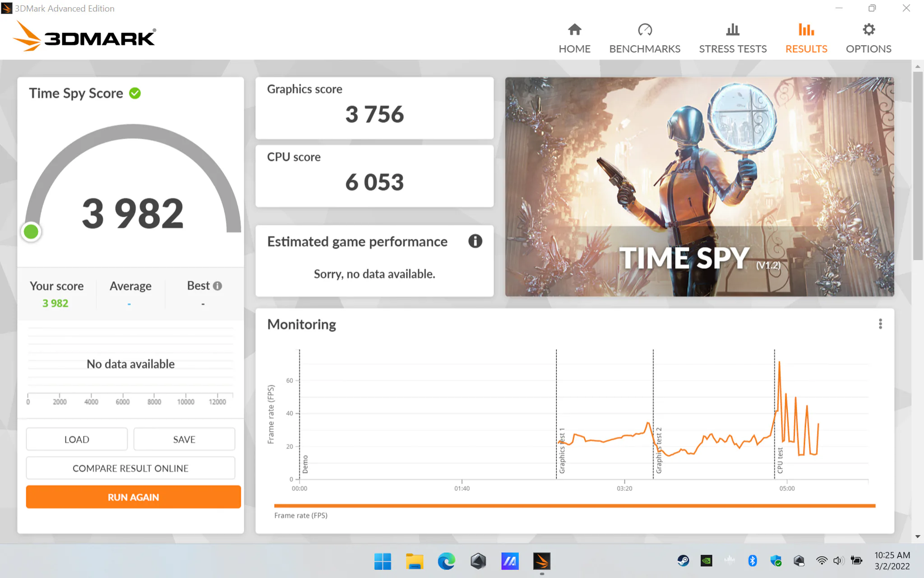Click the Bluetooth tray icon
The height and width of the screenshot is (578, 924).
click(x=752, y=561)
